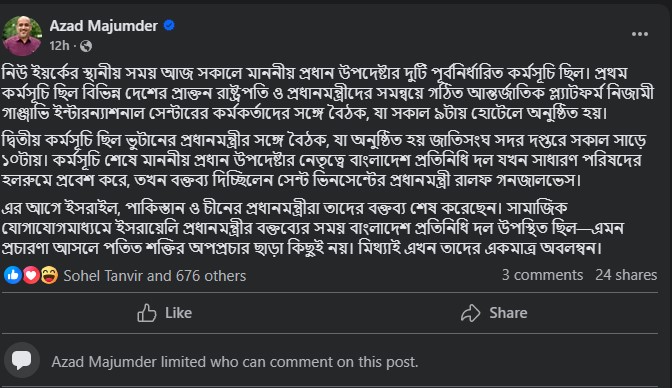Click the share arrow icon
The width and height of the screenshot is (672, 388).
[x=471, y=313]
